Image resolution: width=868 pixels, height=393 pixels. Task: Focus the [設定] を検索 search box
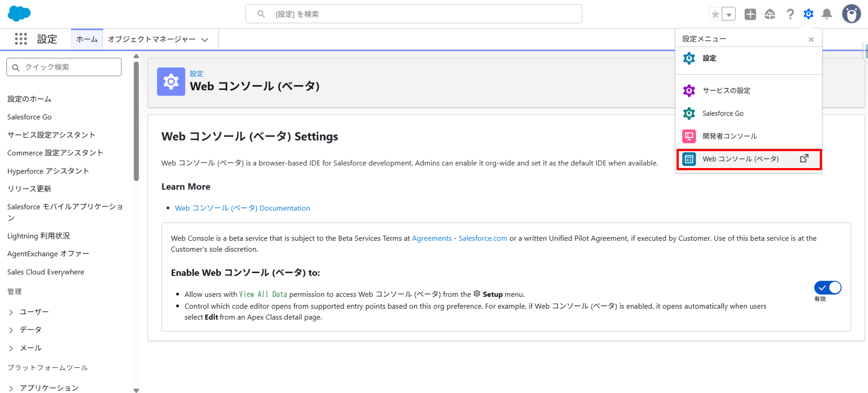(414, 14)
